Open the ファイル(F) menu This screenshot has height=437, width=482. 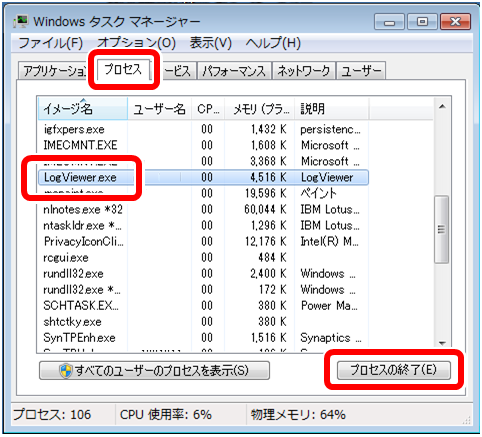(50, 43)
